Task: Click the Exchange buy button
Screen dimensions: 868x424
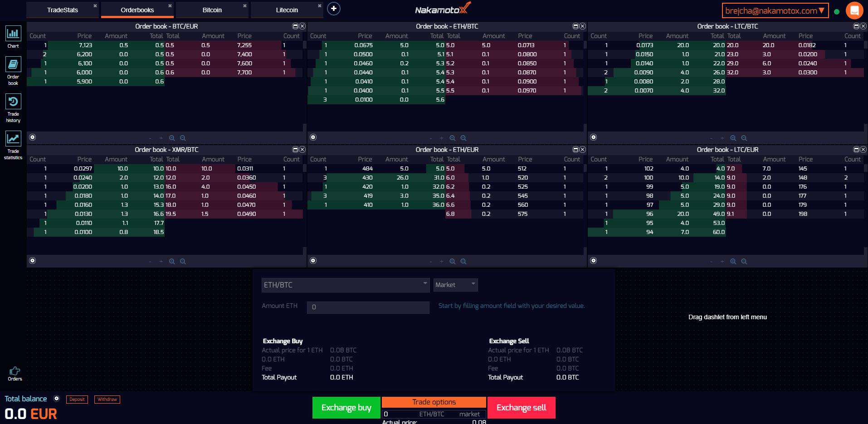Action: 346,408
